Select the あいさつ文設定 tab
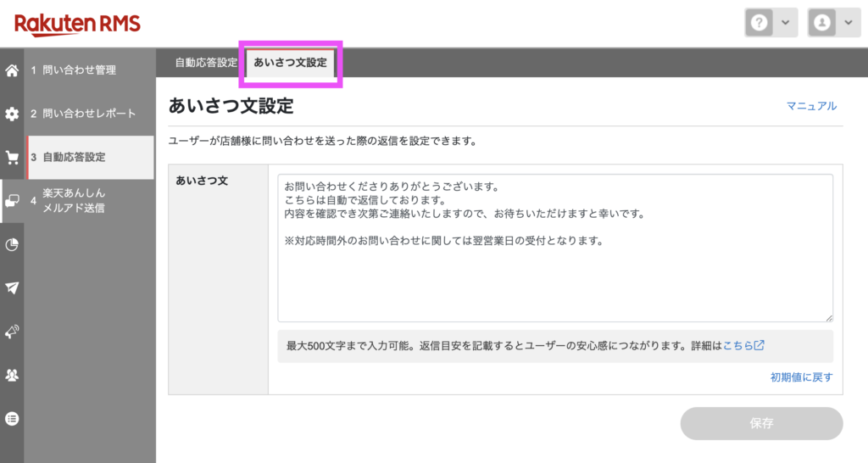 [x=291, y=63]
